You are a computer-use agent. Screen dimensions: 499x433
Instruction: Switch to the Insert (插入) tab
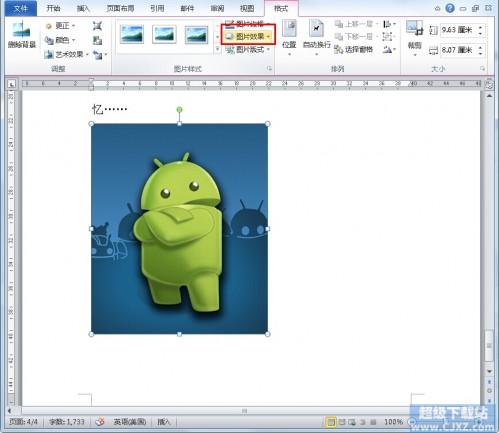coord(83,9)
